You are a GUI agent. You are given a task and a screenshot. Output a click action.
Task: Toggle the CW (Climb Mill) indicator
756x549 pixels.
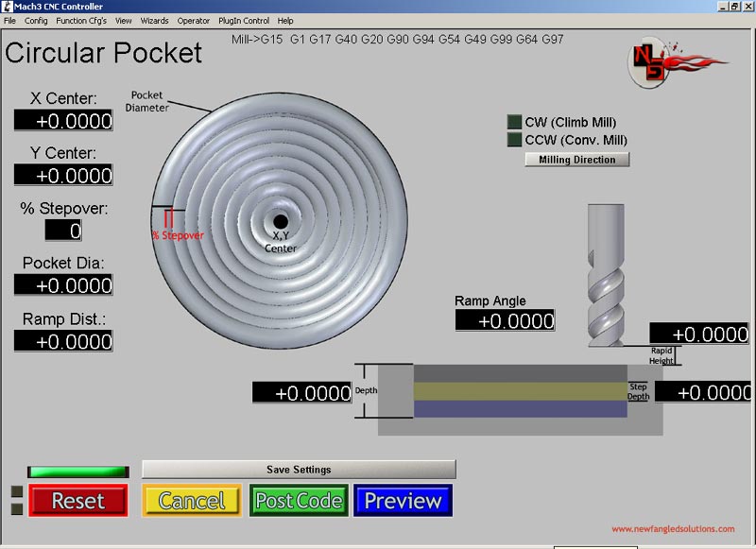(514, 122)
